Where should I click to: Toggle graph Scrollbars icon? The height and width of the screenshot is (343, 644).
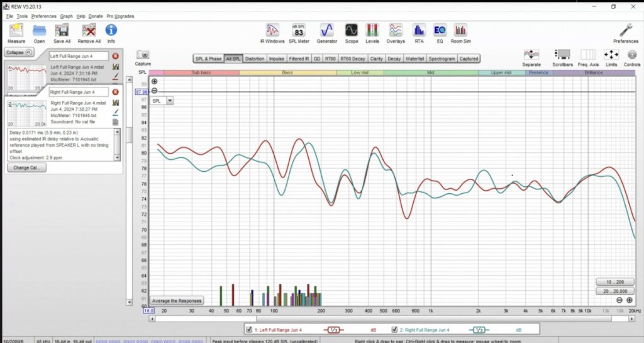click(562, 57)
